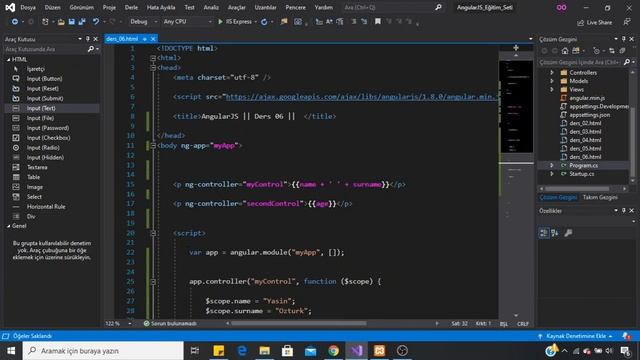Click the XAMPP icon in the taskbar

point(379,351)
